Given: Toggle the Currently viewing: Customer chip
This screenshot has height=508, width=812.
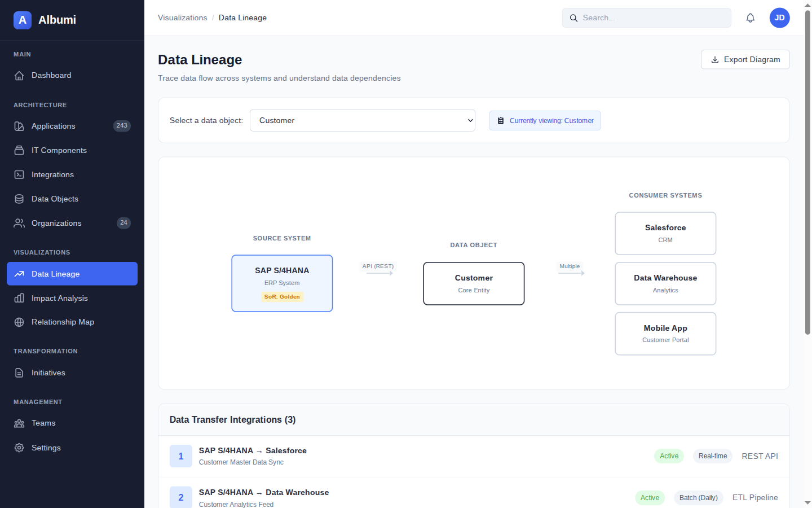Looking at the screenshot, I should (545, 120).
